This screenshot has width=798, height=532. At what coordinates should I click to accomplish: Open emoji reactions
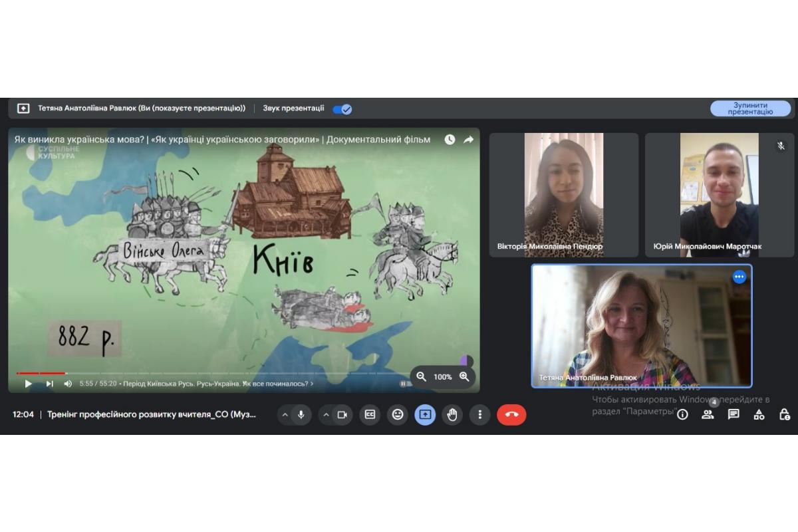click(x=398, y=415)
